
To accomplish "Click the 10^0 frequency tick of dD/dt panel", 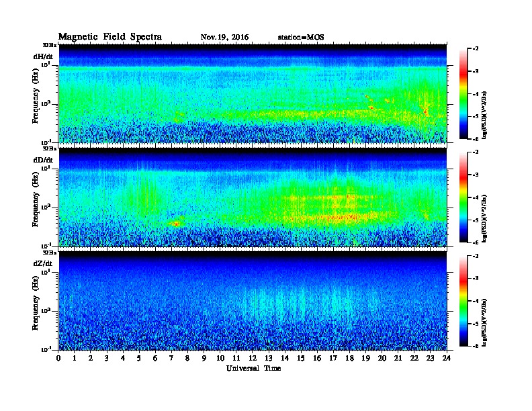I will 46,207.
